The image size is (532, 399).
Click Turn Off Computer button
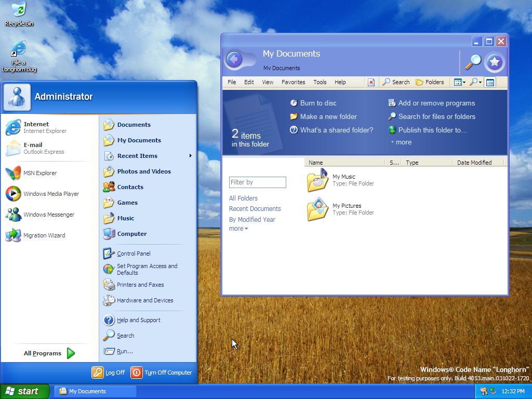(x=162, y=373)
